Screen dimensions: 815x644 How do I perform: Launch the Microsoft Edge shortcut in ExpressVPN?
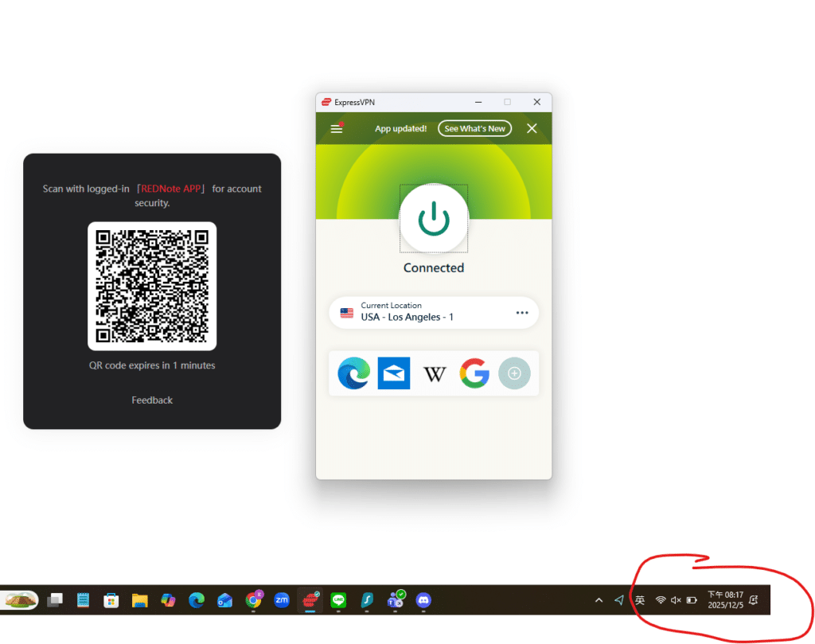(x=353, y=373)
